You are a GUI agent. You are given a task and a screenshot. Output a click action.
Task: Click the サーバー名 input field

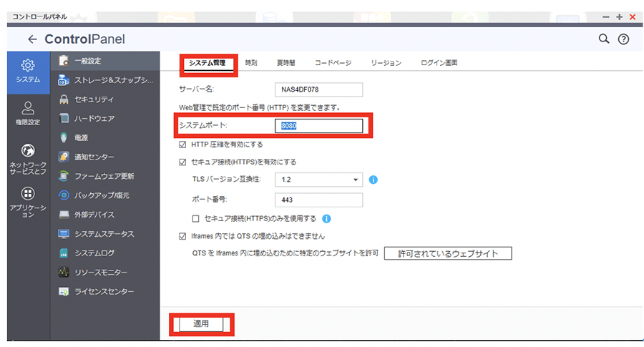318,89
